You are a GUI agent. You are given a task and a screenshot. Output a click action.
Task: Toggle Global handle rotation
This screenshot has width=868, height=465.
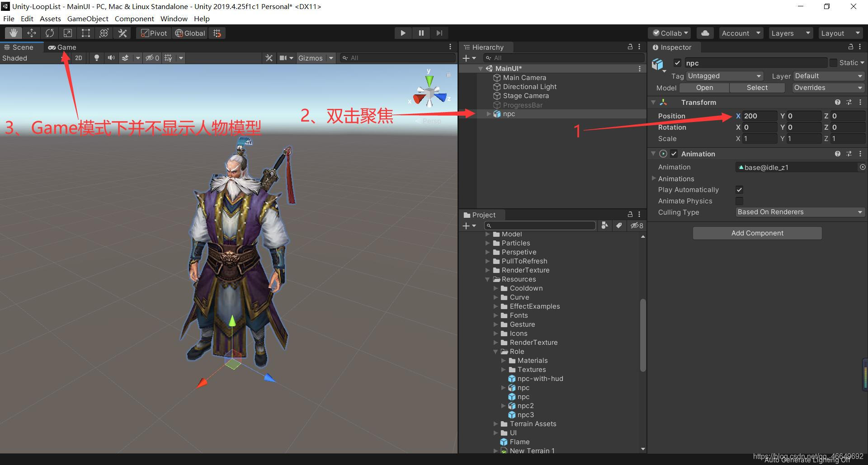tap(190, 33)
